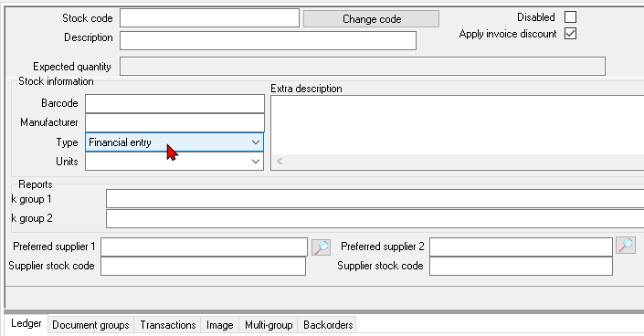
Task: Click the Barcode input box
Action: (175, 103)
